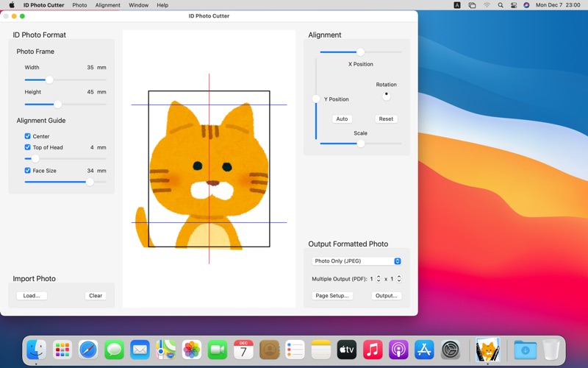Open Launchpad in the dock
Screen dimensions: 588x368
(62, 350)
